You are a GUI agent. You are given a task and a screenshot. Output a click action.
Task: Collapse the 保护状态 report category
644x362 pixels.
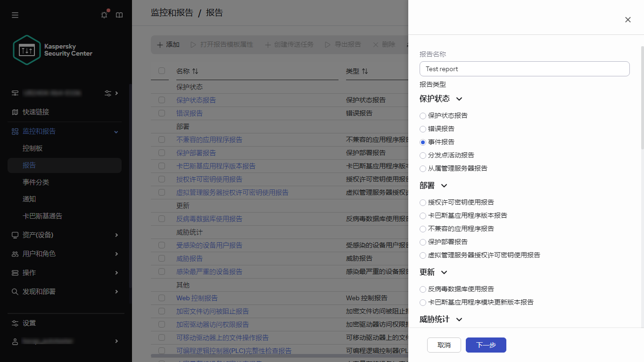[459, 99]
